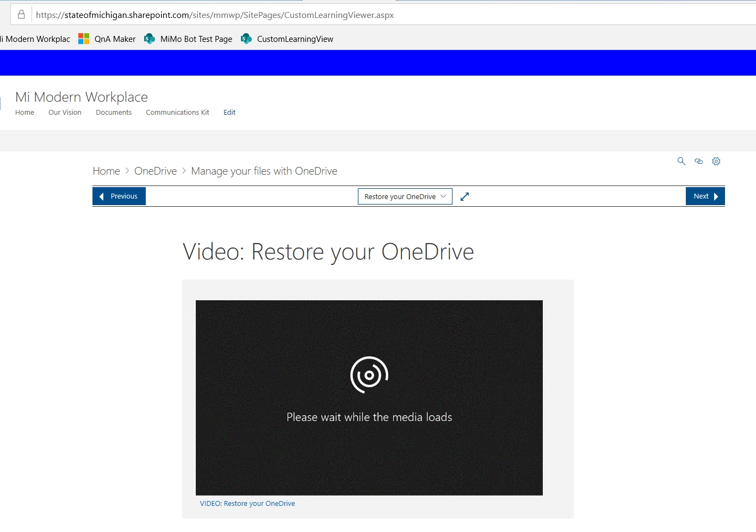Switch to Our Vision page

point(65,112)
